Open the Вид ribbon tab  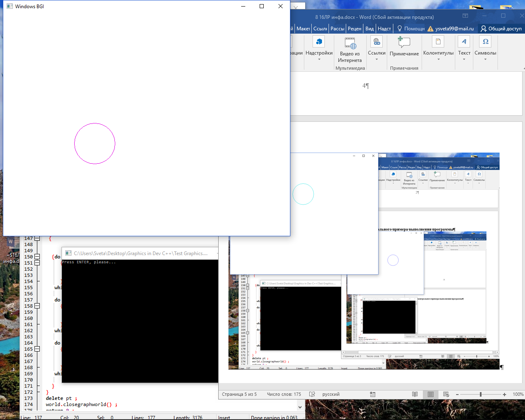tap(370, 29)
